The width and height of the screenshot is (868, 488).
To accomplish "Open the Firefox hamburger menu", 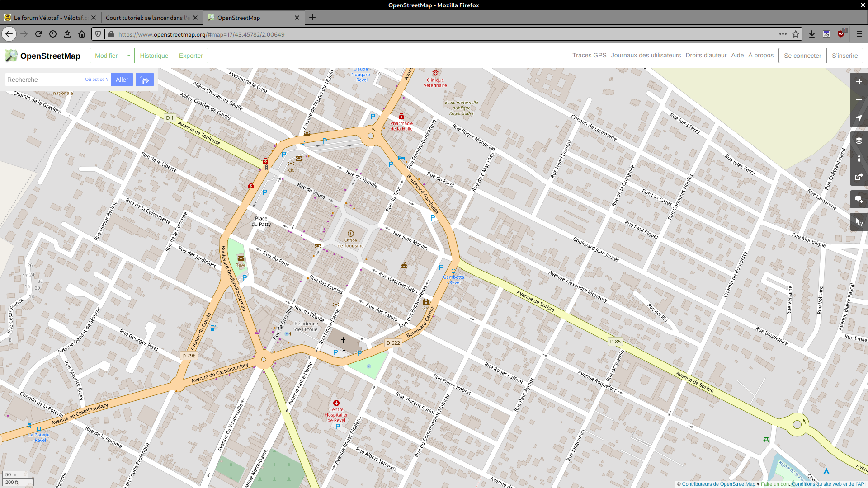I will 859,34.
